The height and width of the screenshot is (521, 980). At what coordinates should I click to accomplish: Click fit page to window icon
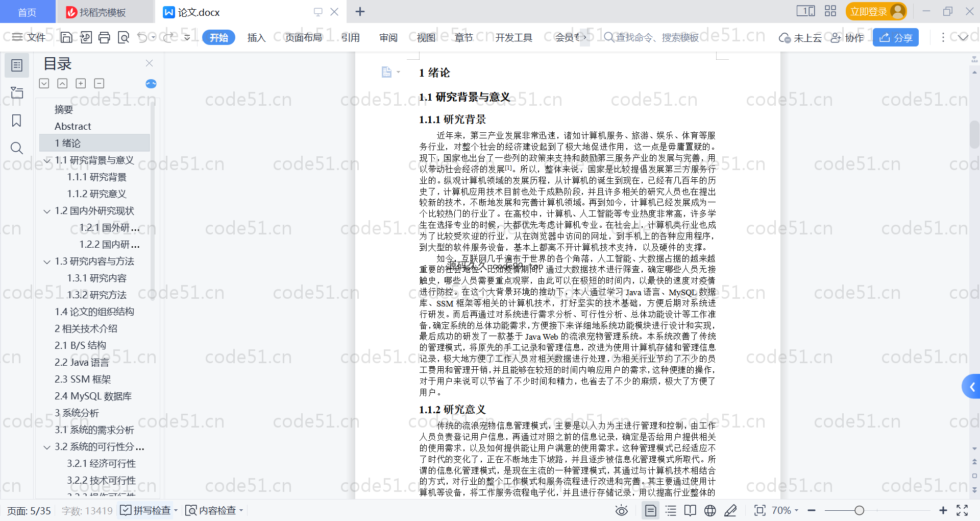[760, 510]
